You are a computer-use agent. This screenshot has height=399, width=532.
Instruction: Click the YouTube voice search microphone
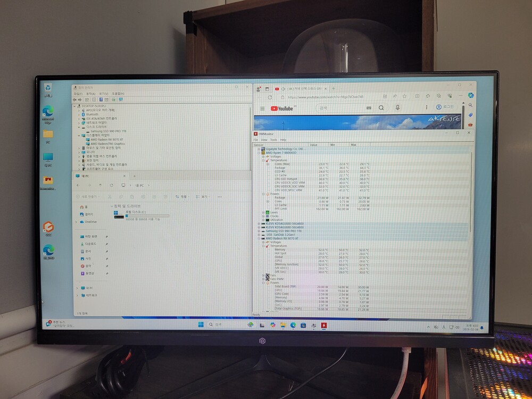click(397, 107)
